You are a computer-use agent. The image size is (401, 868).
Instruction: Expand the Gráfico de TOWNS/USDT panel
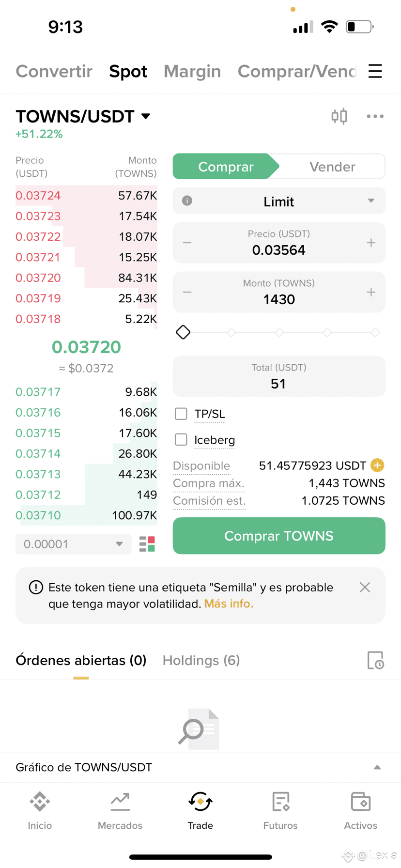click(x=200, y=767)
